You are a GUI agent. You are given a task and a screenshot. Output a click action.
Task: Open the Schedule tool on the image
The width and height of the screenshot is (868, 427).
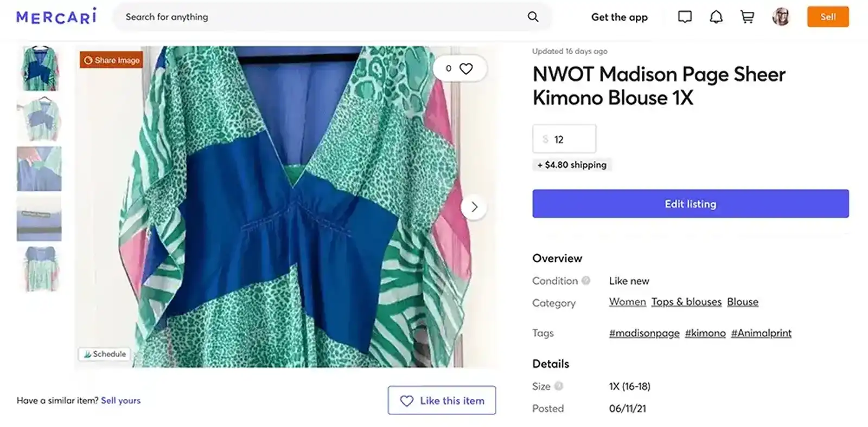point(104,354)
